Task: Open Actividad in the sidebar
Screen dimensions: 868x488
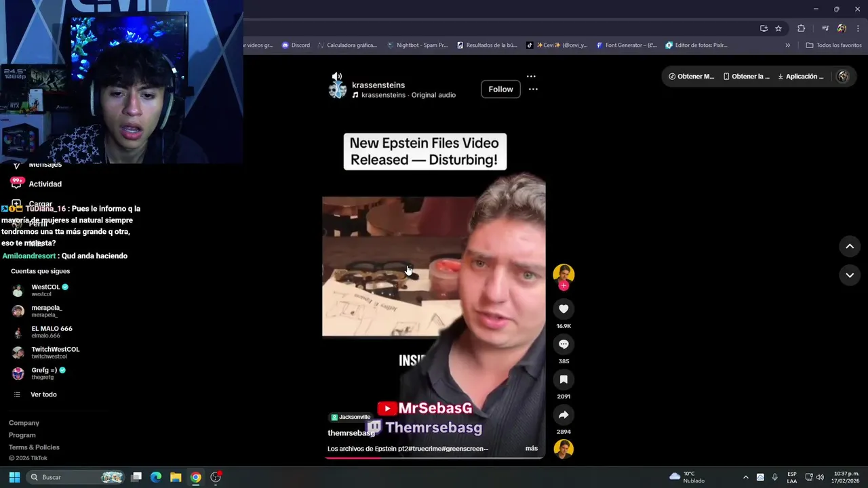Action: tap(45, 184)
